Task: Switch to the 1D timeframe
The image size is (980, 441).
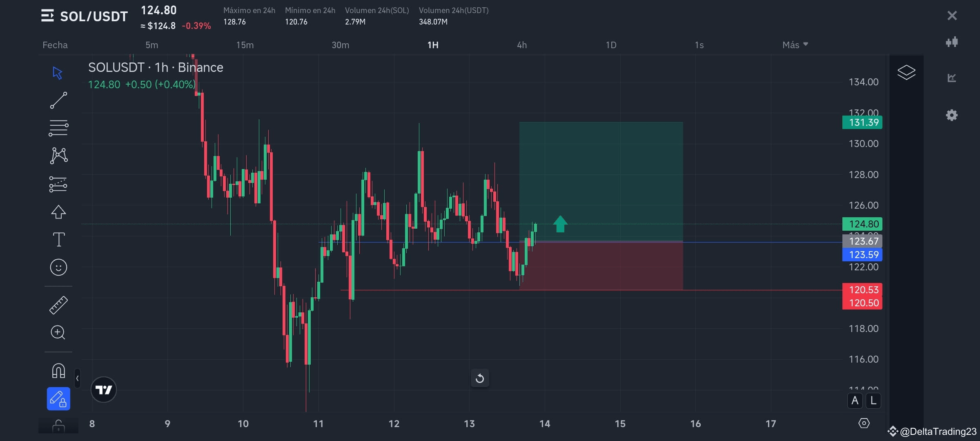Action: point(611,45)
